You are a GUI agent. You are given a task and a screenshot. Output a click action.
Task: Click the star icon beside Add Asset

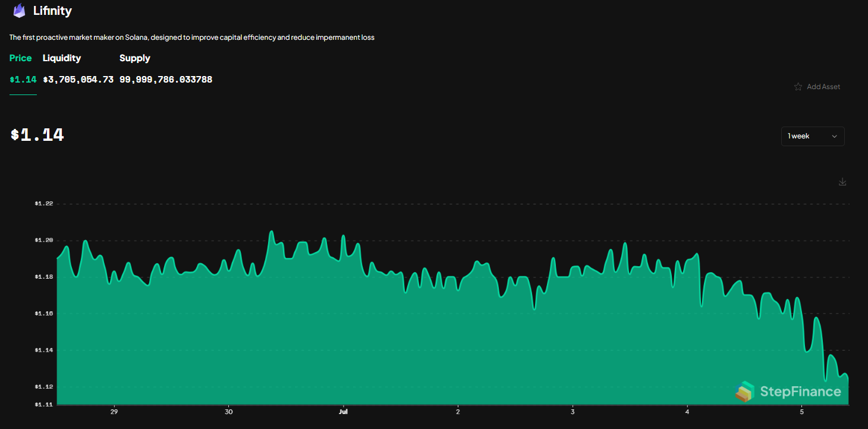[x=798, y=86]
